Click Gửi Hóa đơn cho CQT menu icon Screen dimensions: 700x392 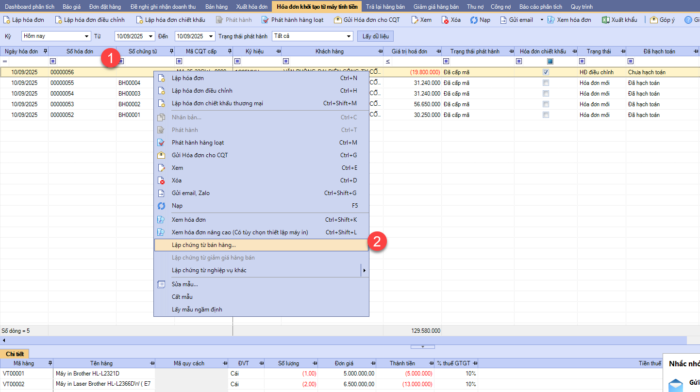pyautogui.click(x=162, y=155)
